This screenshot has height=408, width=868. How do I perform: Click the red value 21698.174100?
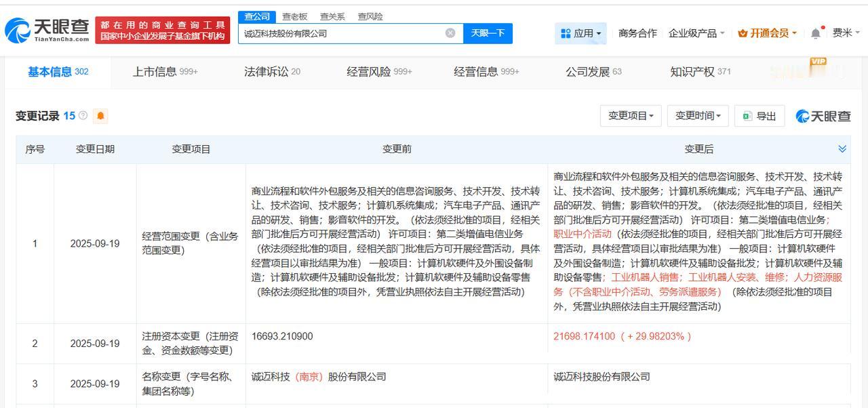[584, 336]
